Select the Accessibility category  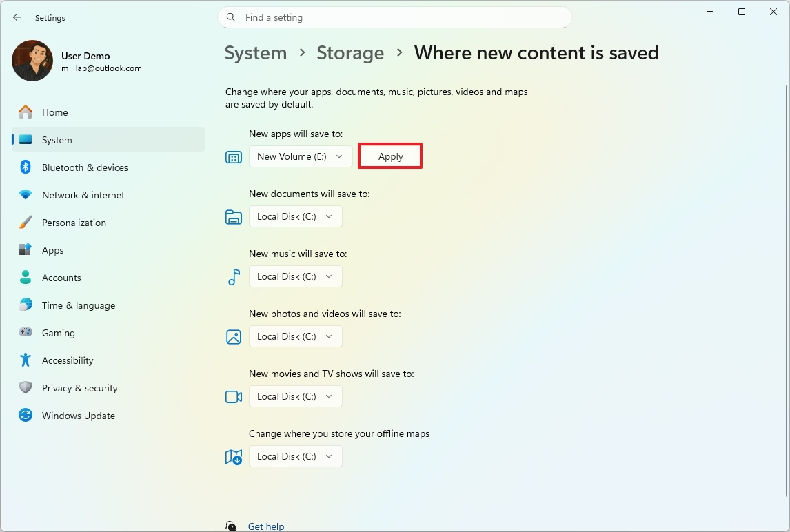click(67, 360)
